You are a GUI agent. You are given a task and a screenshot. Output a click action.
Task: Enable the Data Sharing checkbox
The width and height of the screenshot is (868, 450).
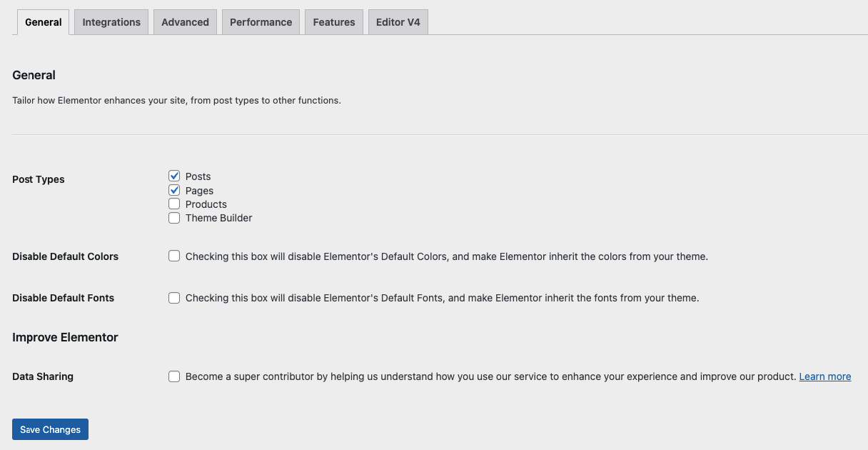pyautogui.click(x=174, y=376)
